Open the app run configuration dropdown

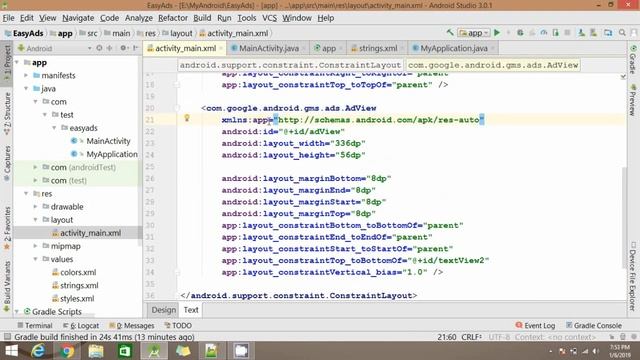coord(474,33)
